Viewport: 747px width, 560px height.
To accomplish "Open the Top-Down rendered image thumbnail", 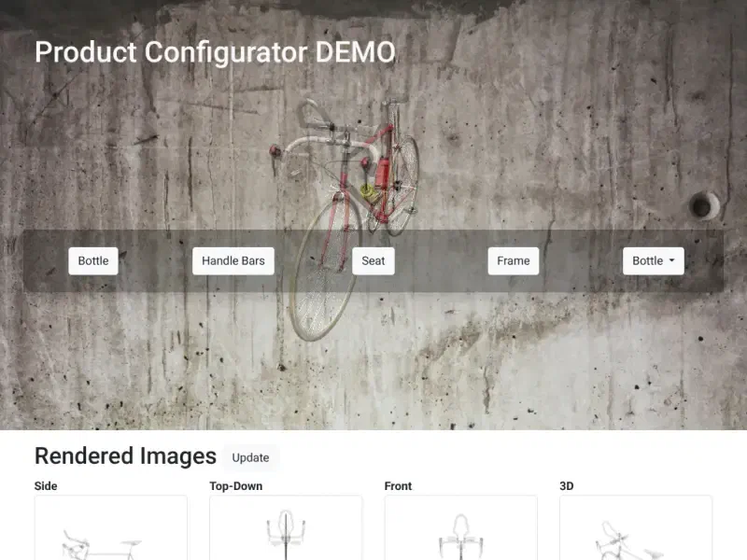I will click(286, 527).
